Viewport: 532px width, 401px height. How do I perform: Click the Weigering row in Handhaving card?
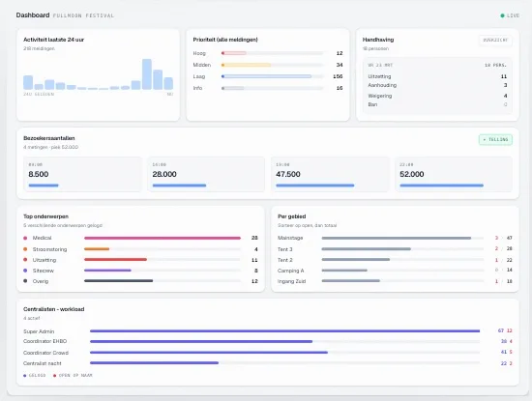tap(437, 96)
